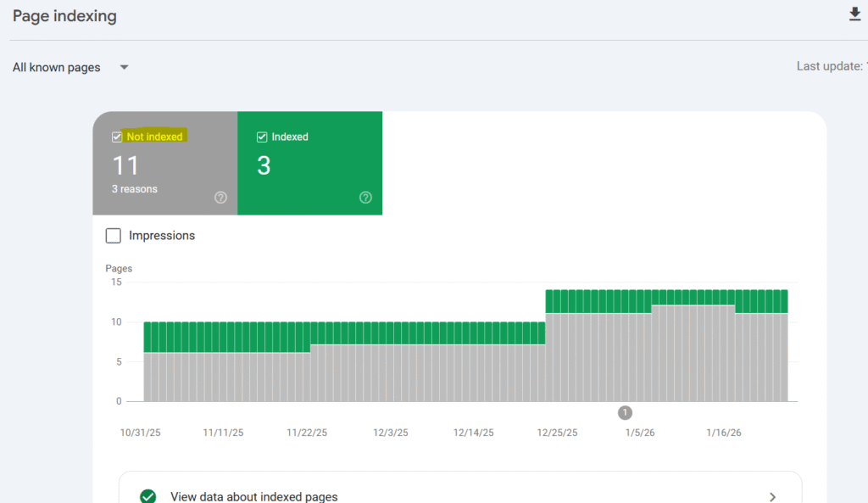Select the Indexed count 3
The image size is (868, 503).
(264, 165)
